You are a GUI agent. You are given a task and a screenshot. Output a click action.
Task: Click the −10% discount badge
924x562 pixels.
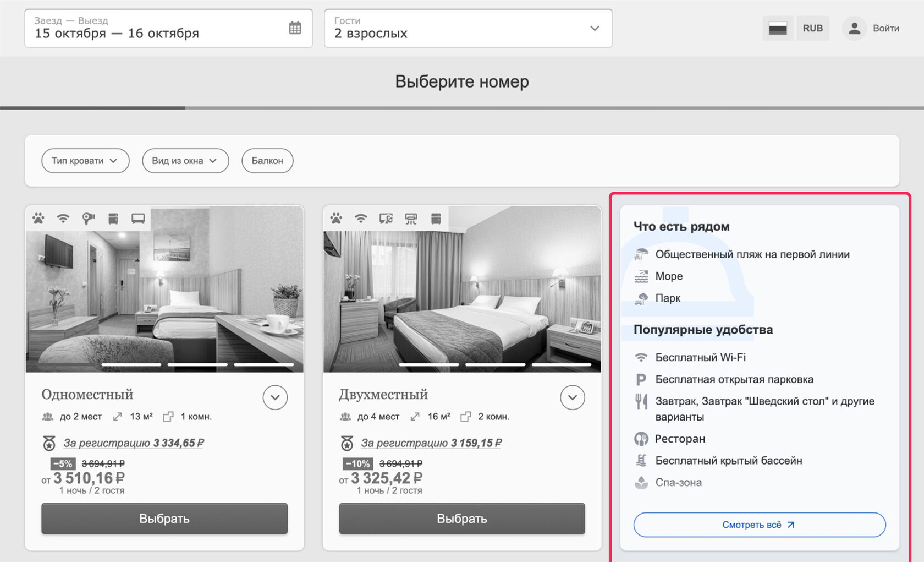coord(358,463)
